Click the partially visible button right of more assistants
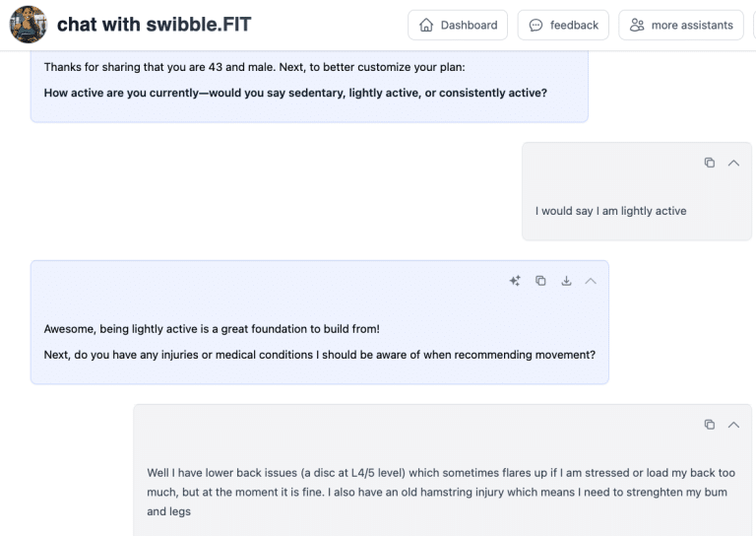Image resolution: width=756 pixels, height=536 pixels. coord(753,25)
